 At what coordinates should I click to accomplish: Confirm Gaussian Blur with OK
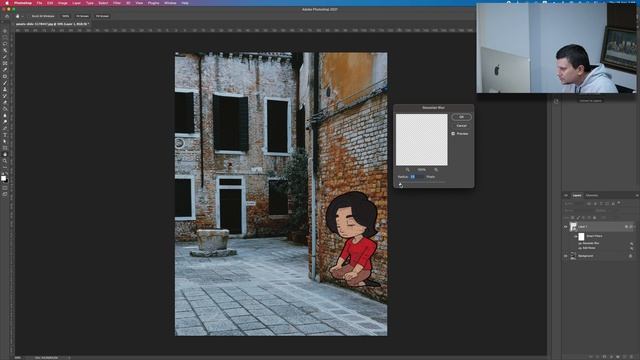[462, 117]
